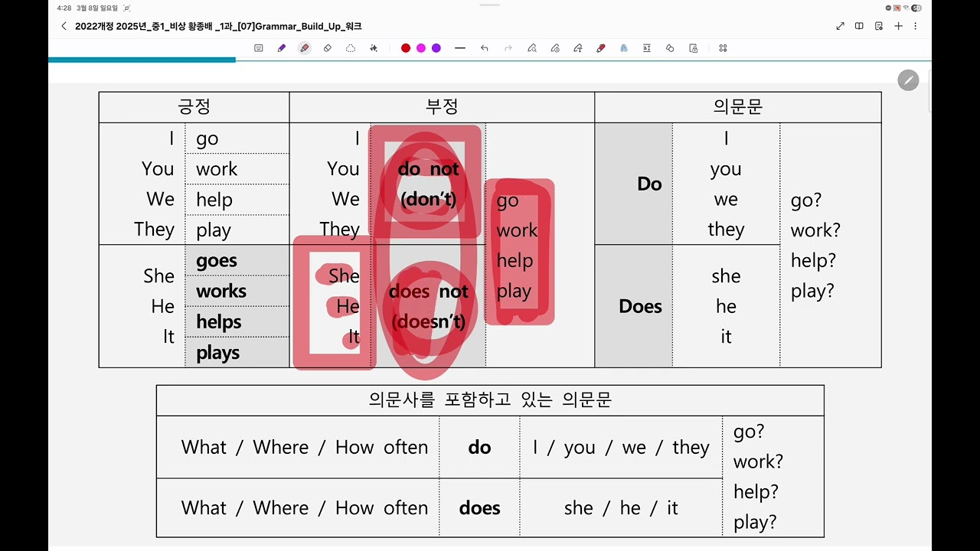Select the highlighter tool
The height and width of the screenshot is (551, 980).
[305, 48]
